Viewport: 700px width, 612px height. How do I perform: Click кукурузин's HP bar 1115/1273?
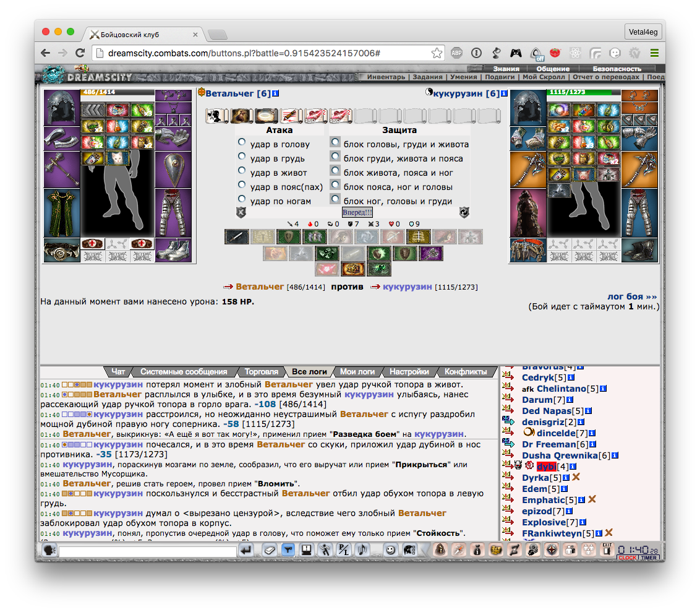583,92
